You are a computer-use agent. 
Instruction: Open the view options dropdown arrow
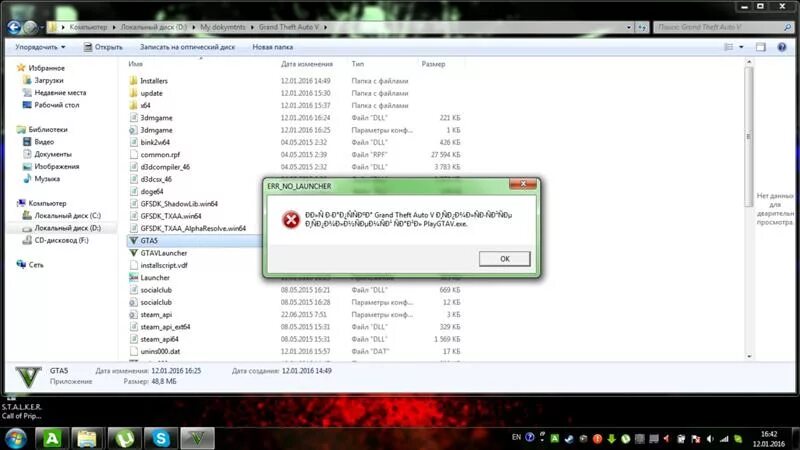tap(741, 47)
